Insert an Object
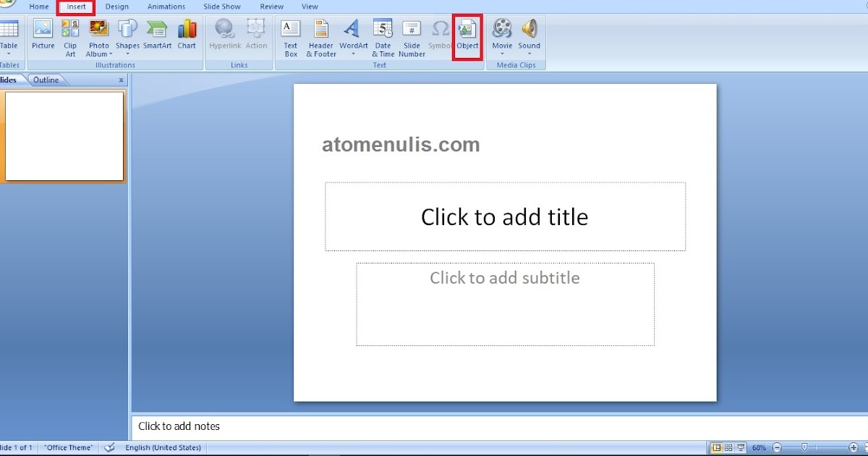Screen dimensions: 868x456 point(467,38)
